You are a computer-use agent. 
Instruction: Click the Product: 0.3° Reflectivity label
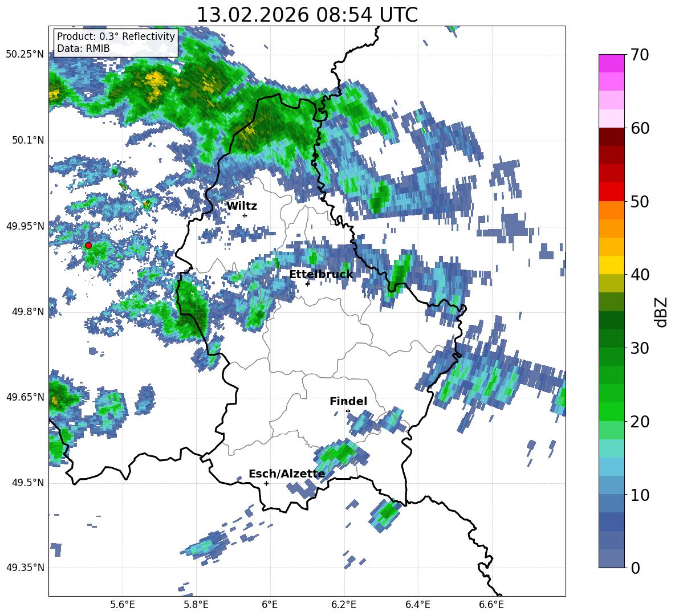tap(116, 36)
